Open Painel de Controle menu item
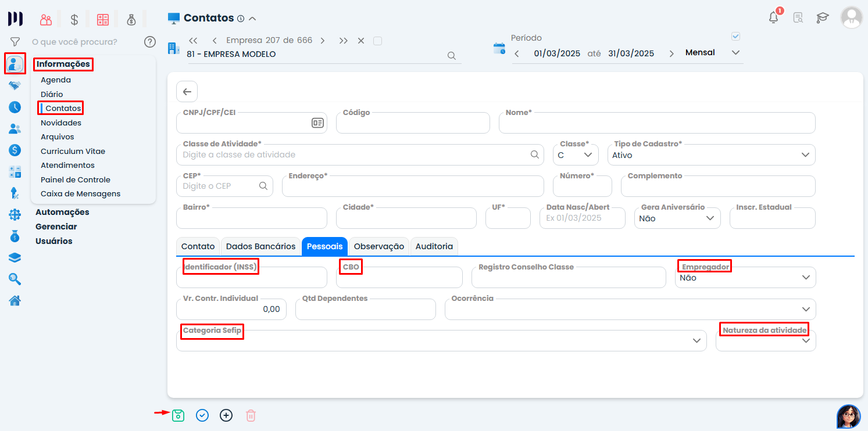868x431 pixels. pyautogui.click(x=75, y=179)
